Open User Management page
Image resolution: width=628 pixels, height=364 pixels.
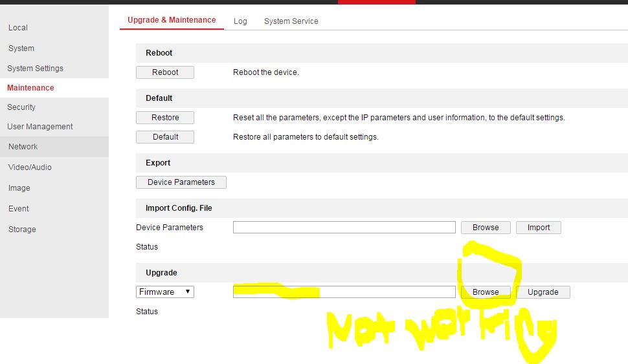point(40,127)
